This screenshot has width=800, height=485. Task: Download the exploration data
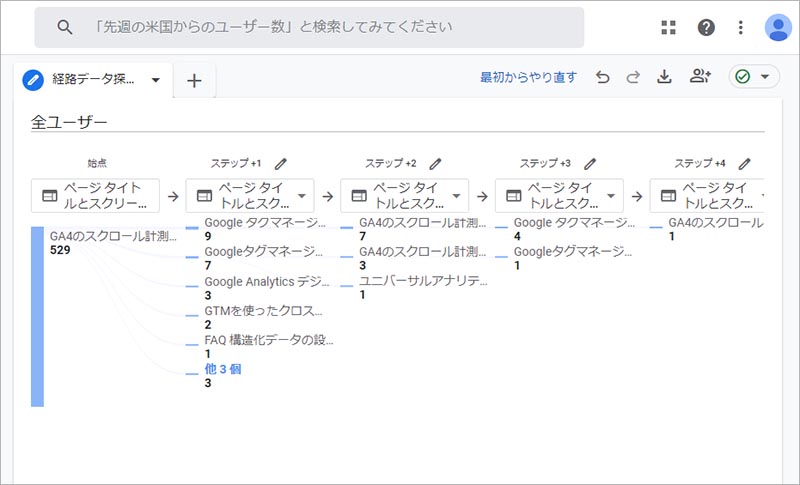coord(664,78)
